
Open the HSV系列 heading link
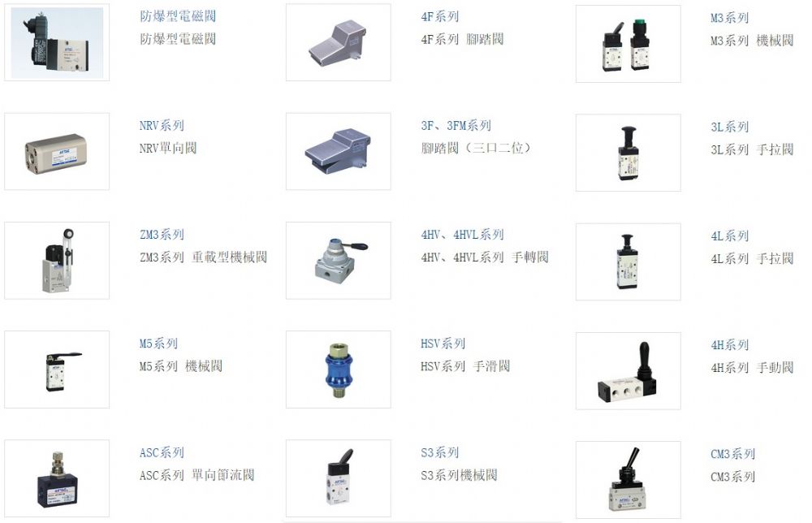pyautogui.click(x=443, y=344)
